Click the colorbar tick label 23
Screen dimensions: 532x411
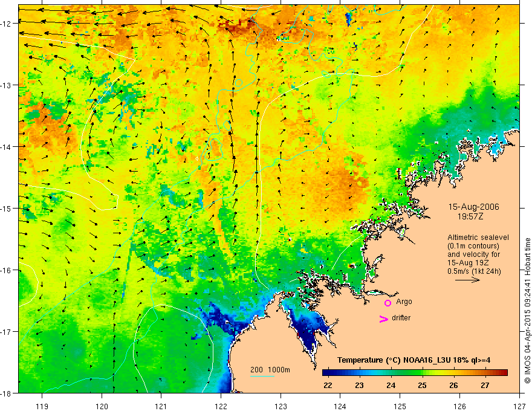[359, 385]
